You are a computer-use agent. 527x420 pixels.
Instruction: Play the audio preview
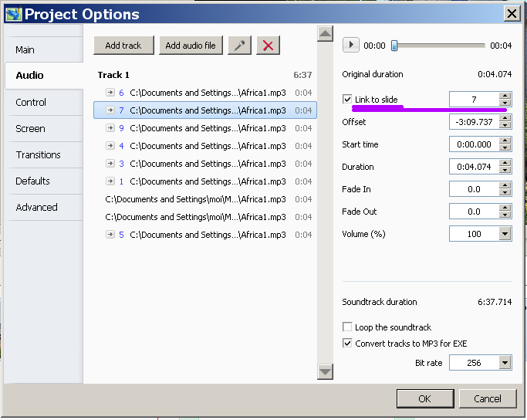[351, 45]
